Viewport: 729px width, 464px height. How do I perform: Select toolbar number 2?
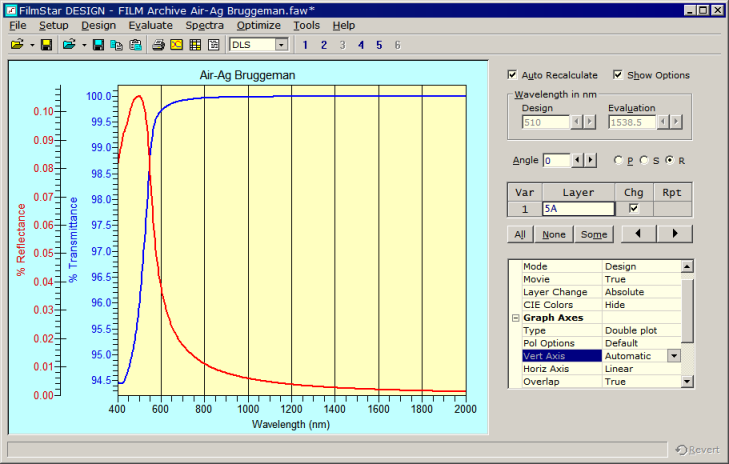pyautogui.click(x=324, y=45)
